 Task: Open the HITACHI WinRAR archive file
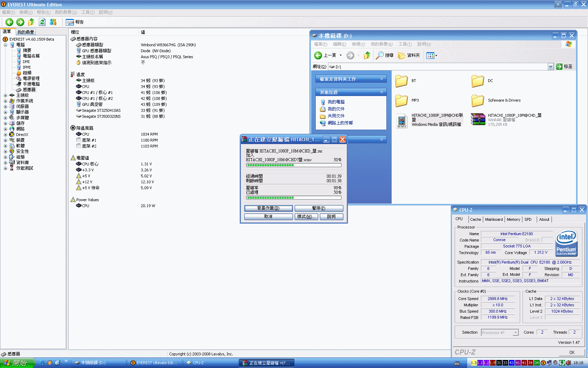click(478, 120)
